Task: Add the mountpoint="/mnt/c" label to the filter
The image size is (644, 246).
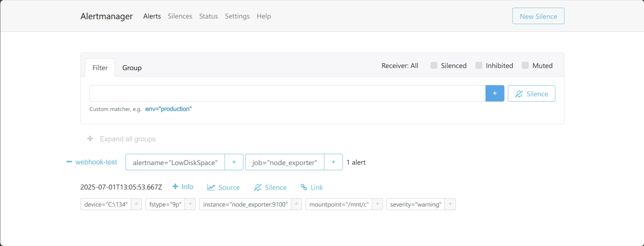Action: (377, 204)
